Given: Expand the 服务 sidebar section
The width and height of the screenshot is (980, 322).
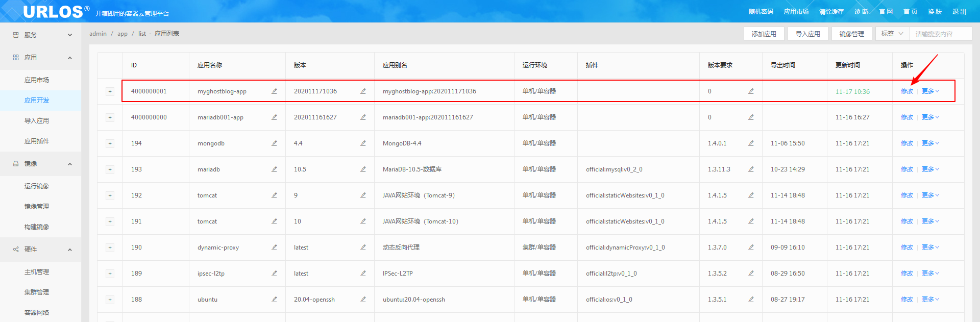Looking at the screenshot, I should pyautogui.click(x=41, y=35).
